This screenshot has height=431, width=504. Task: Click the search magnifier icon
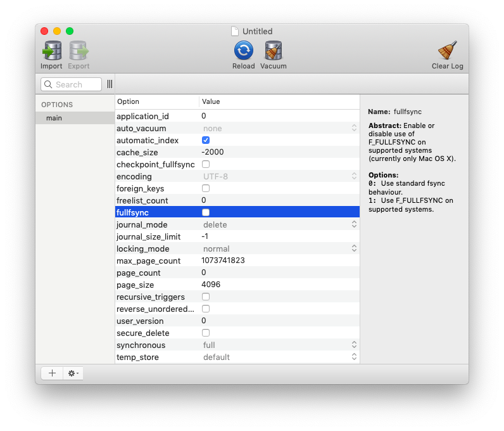coord(48,84)
